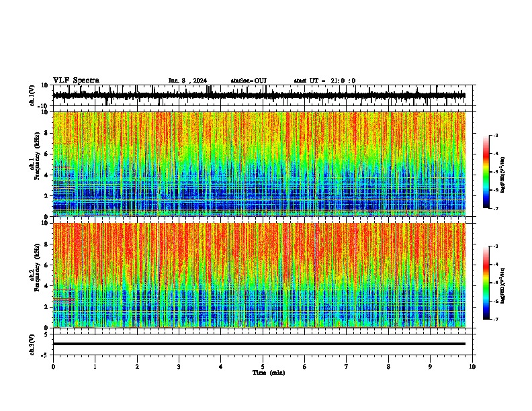Screen dimensions: 532x411
Task: Click the "station=OUJ" label
Action: [x=249, y=81]
